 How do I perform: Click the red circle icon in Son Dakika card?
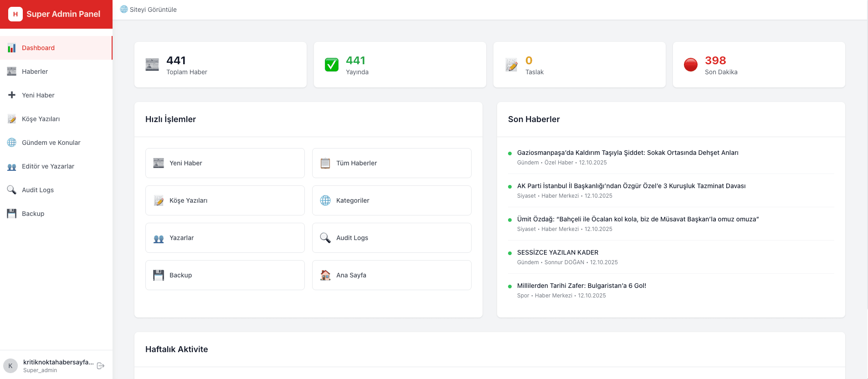tap(691, 65)
